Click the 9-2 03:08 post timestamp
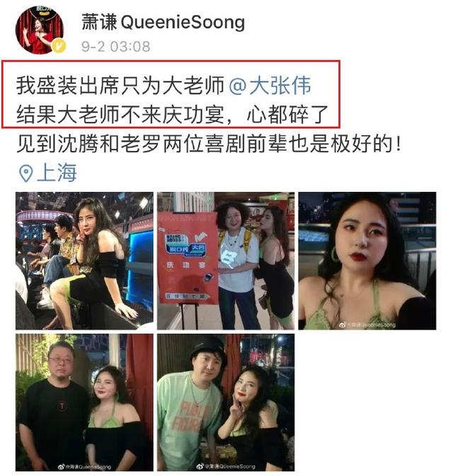 point(115,47)
